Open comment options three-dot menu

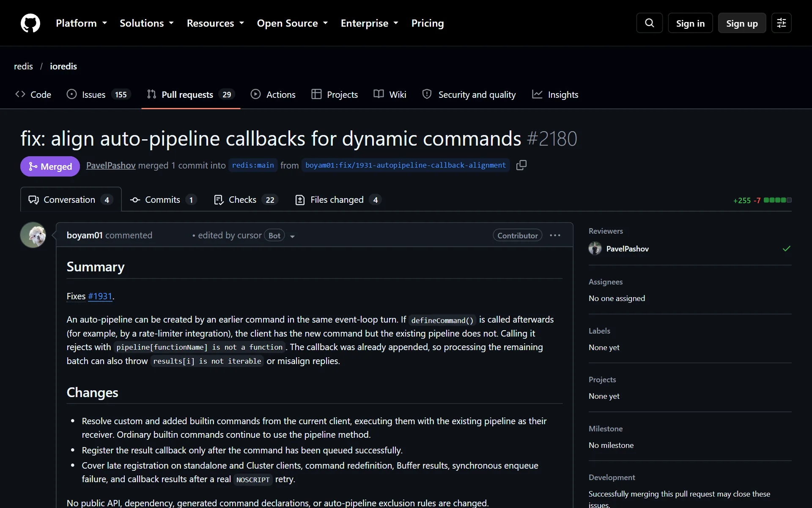click(x=555, y=235)
